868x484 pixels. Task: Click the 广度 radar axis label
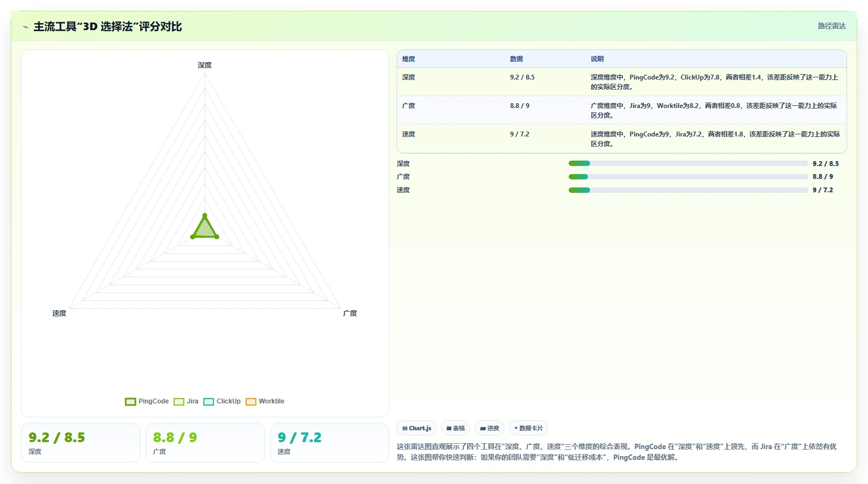(x=350, y=313)
